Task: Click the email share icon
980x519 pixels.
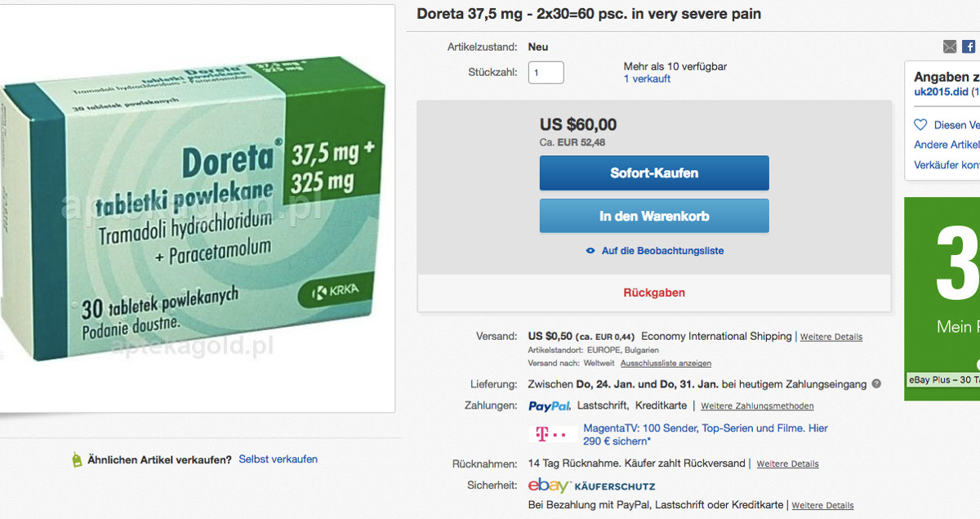Action: tap(950, 47)
